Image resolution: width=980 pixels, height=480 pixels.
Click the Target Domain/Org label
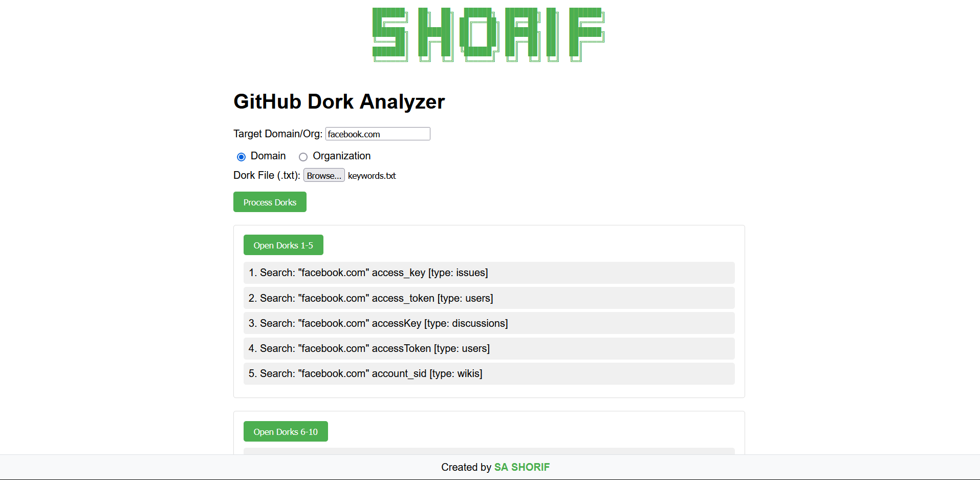[x=278, y=134]
